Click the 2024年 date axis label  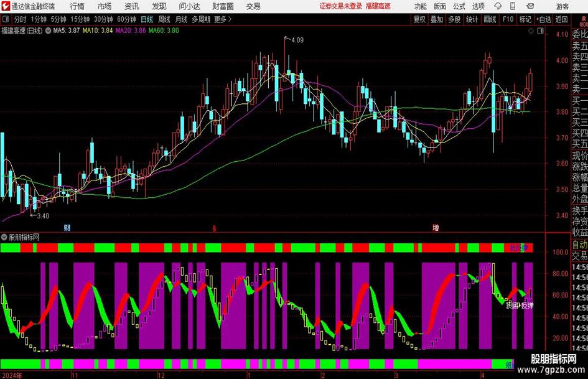tap(12, 375)
